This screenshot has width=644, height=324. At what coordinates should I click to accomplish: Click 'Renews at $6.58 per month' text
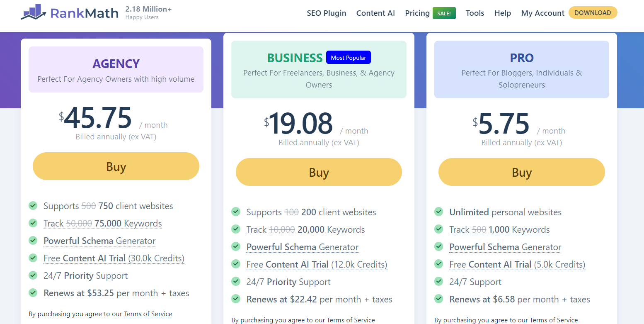[520, 299]
